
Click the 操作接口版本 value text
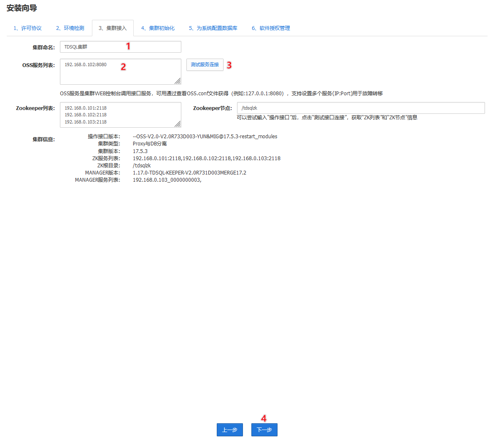coord(205,137)
